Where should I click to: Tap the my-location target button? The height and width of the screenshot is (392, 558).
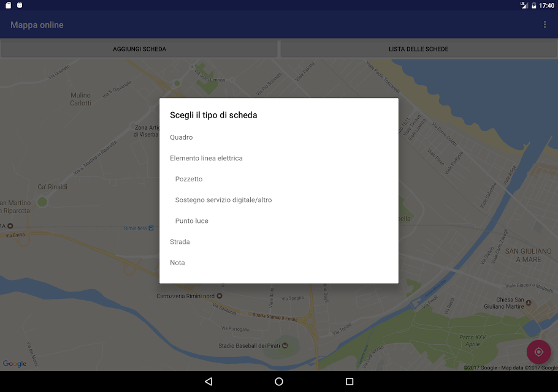click(x=538, y=352)
